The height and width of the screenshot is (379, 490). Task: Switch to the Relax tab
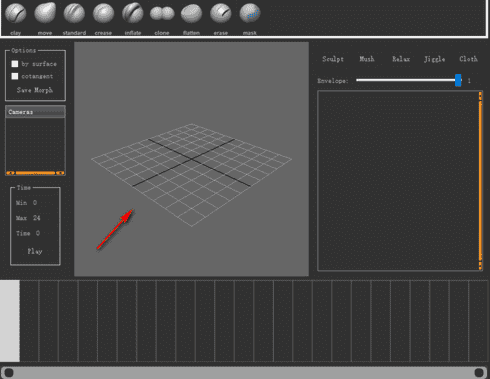pos(401,59)
